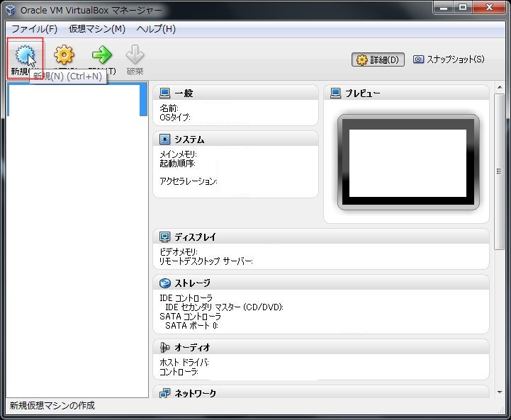Click the Network (ネットワーク) section header
The height and width of the screenshot is (420, 511).
[321, 392]
